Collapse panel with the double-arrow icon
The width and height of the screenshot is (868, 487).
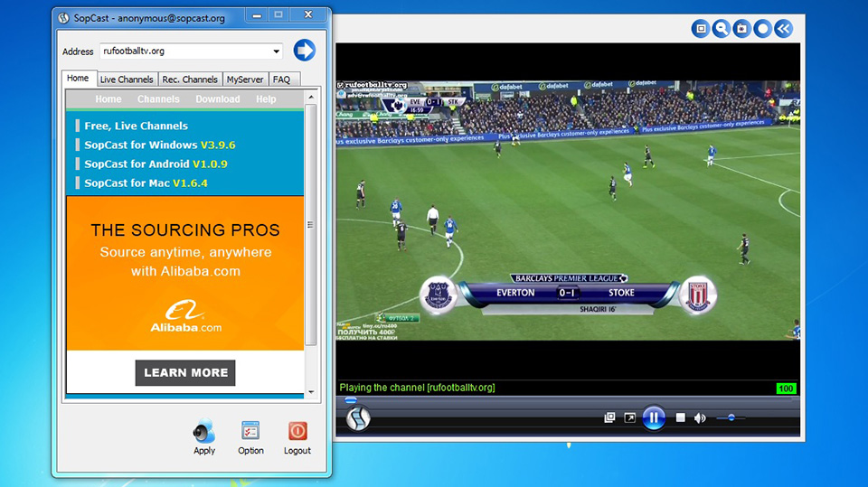click(783, 29)
